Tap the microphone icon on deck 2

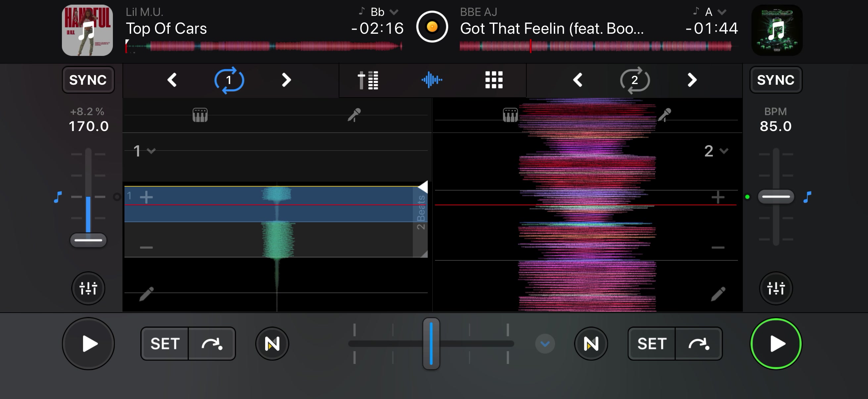coord(664,115)
